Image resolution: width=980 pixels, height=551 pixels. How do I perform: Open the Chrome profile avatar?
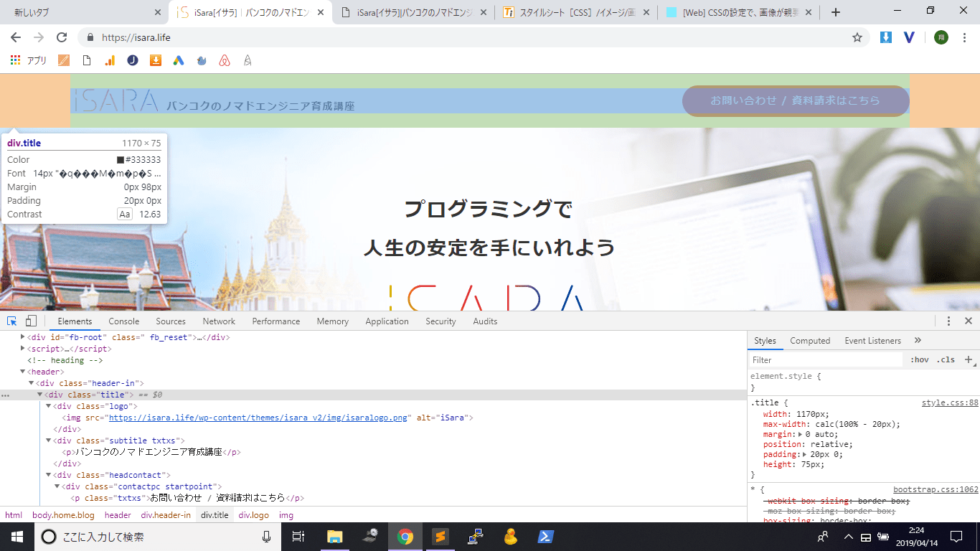click(x=941, y=37)
